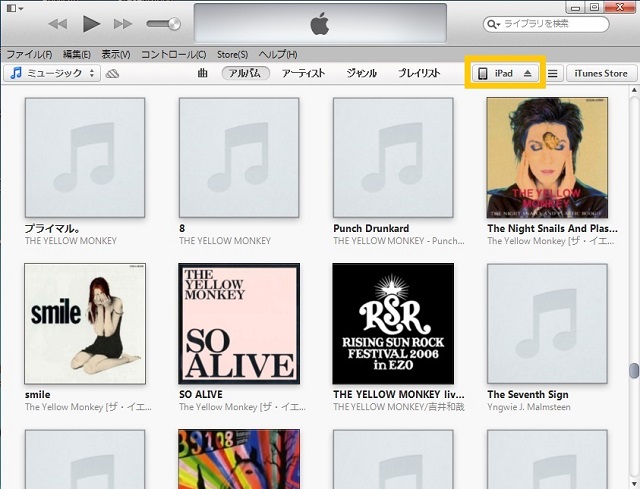Click THE YELLOW MONKEY liv... title

399,395
